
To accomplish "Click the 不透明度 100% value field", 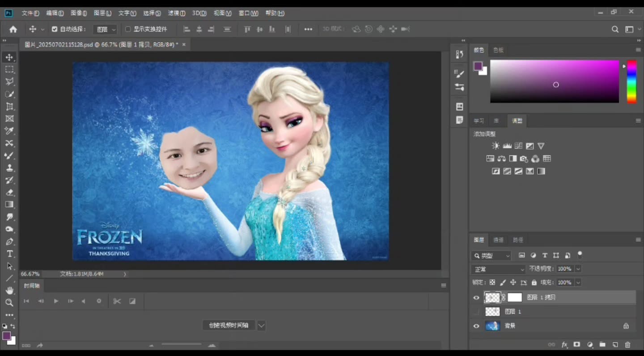I will (564, 269).
